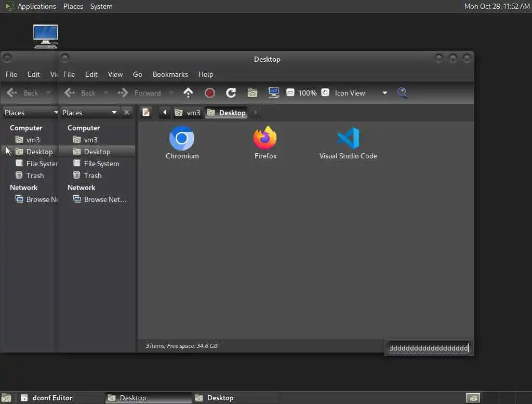
Task: Open the File menu in front window
Action: coord(69,74)
